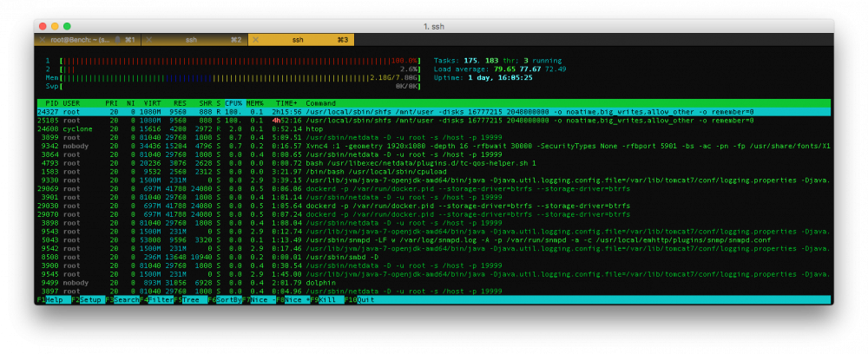Sort by the PRI column header
The height and width of the screenshot is (354, 868).
pyautogui.click(x=111, y=103)
